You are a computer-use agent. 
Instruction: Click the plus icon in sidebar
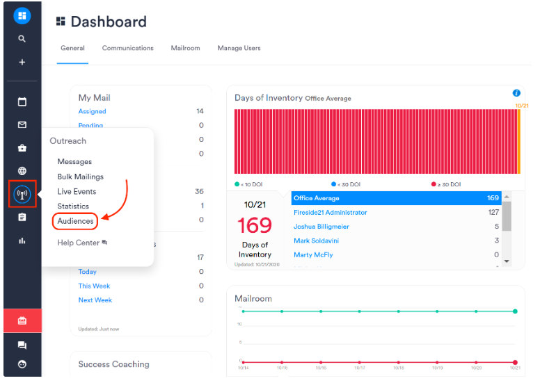[x=22, y=62]
